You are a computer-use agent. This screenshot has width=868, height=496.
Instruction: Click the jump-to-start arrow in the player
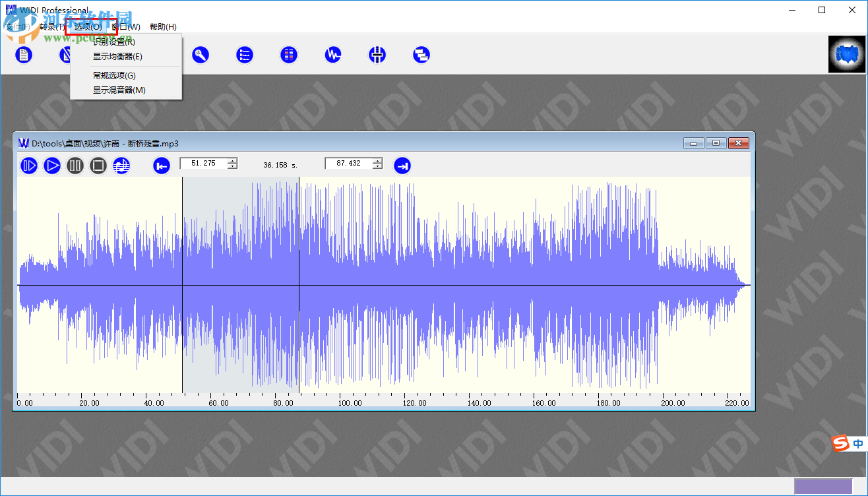click(x=161, y=166)
